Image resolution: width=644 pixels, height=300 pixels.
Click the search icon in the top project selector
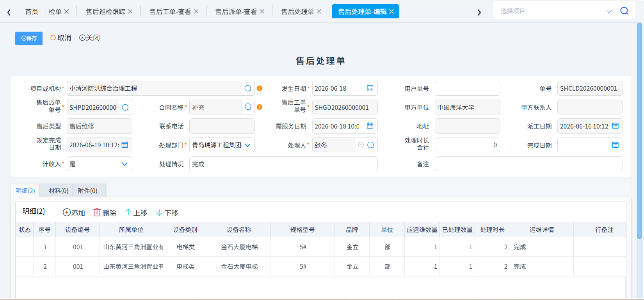click(x=624, y=11)
